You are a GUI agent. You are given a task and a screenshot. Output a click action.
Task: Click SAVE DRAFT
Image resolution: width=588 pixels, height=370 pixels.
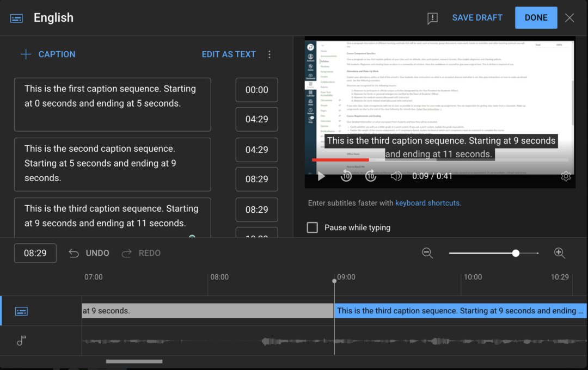pos(477,17)
